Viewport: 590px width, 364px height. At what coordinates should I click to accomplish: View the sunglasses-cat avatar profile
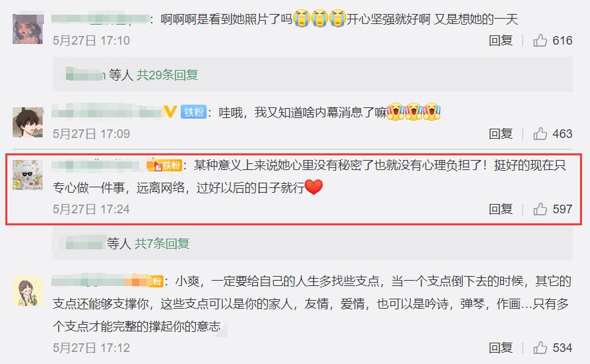point(28,175)
